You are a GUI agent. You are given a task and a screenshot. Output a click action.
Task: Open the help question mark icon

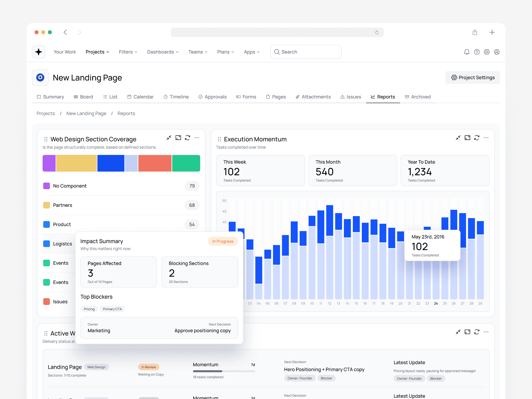coord(477,52)
